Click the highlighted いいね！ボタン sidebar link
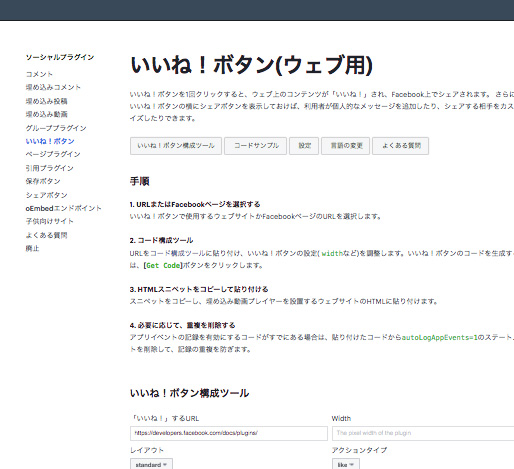This screenshot has width=514, height=469. pyautogui.click(x=50, y=141)
